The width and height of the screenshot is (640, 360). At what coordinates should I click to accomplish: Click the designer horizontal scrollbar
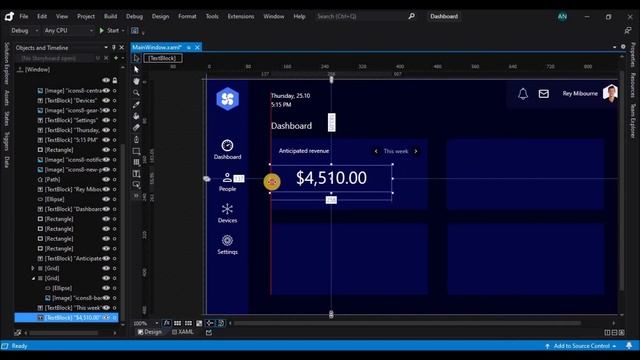click(407, 323)
